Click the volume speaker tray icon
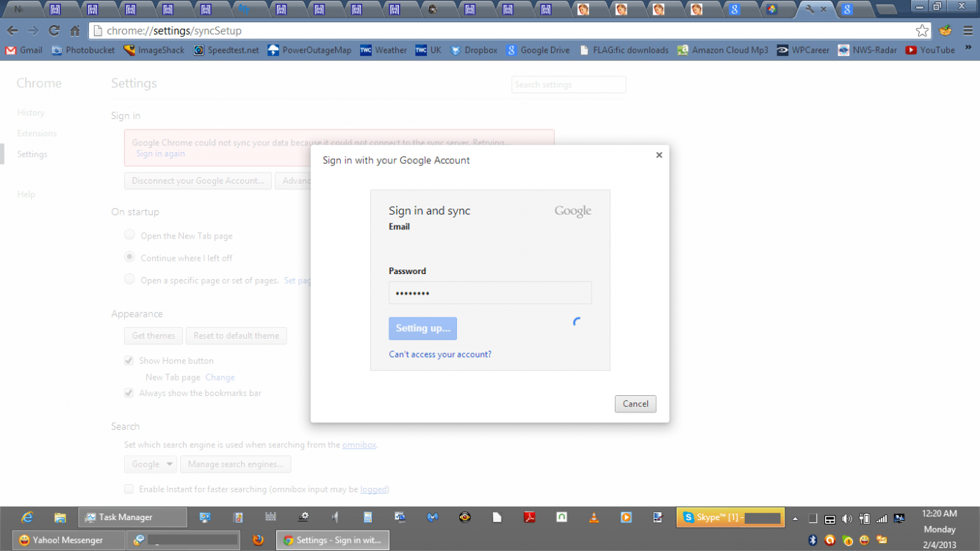 (x=846, y=519)
